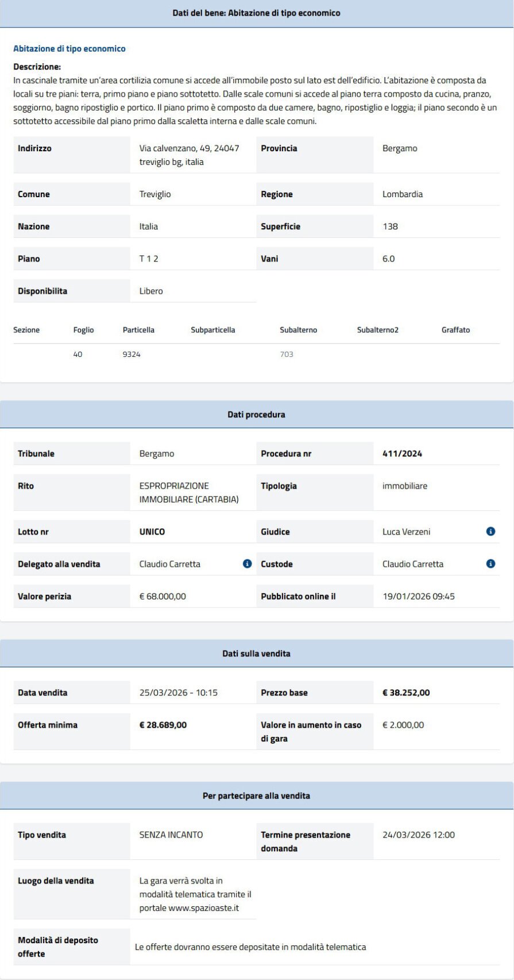Select procedure number 411/2024
Screen dimensions: 514x980
tap(402, 454)
